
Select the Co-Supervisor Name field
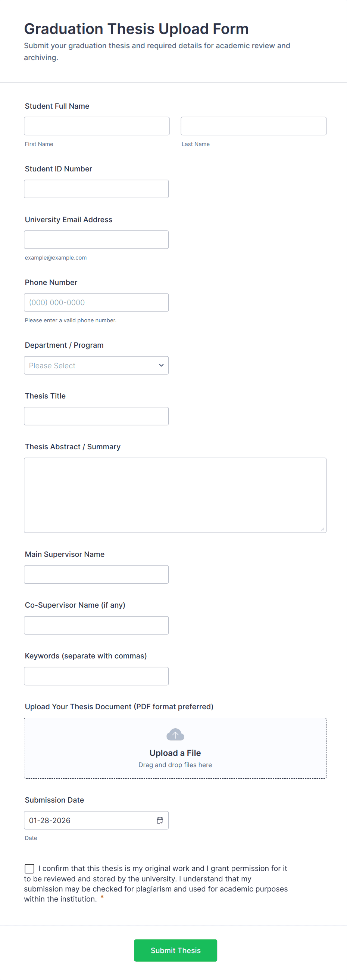coord(96,625)
